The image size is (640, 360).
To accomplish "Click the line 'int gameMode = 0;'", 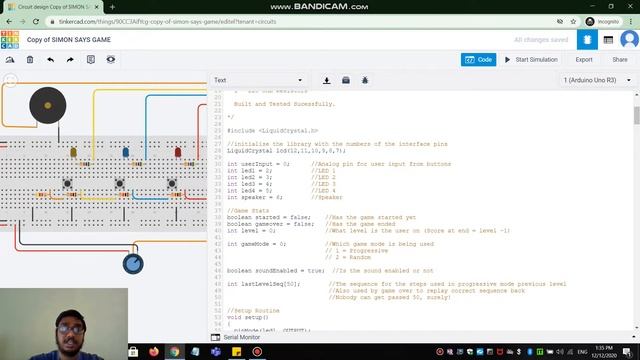I will point(256,244).
